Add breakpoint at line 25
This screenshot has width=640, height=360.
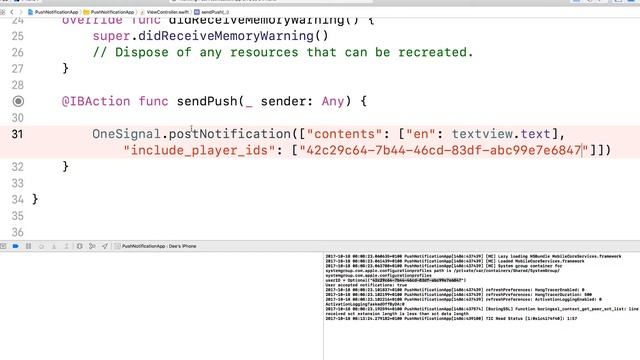click(x=18, y=36)
